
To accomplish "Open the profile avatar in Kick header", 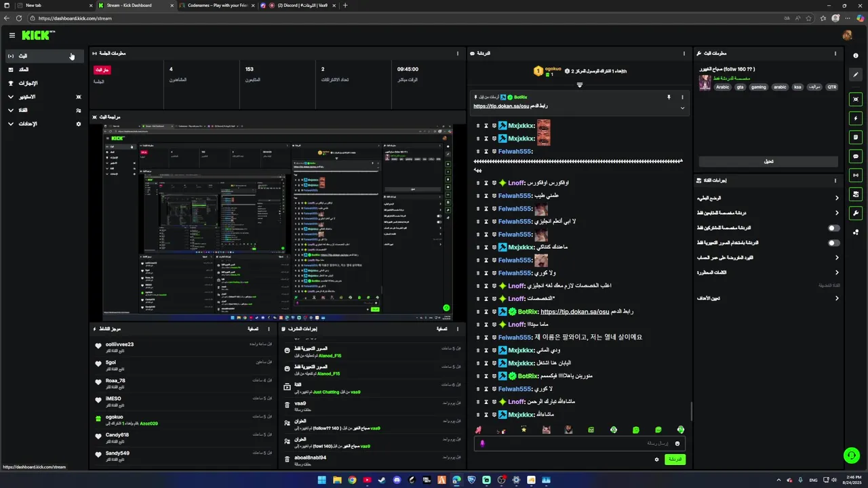I will click(847, 35).
